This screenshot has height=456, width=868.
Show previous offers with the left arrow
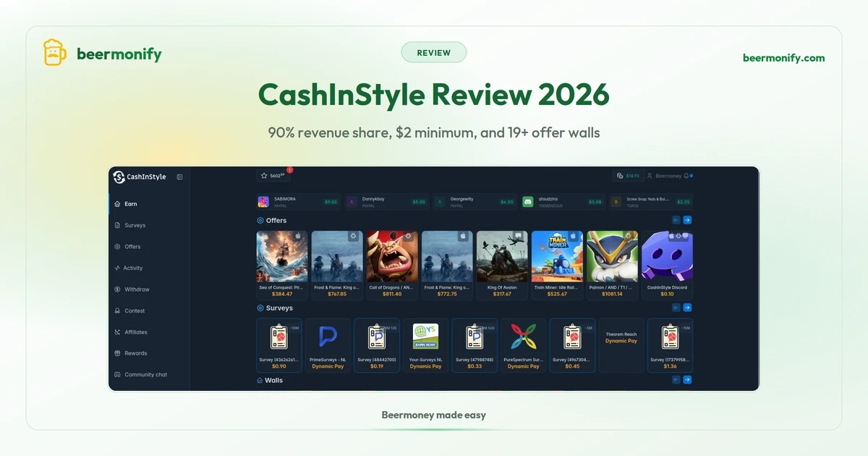(676, 220)
